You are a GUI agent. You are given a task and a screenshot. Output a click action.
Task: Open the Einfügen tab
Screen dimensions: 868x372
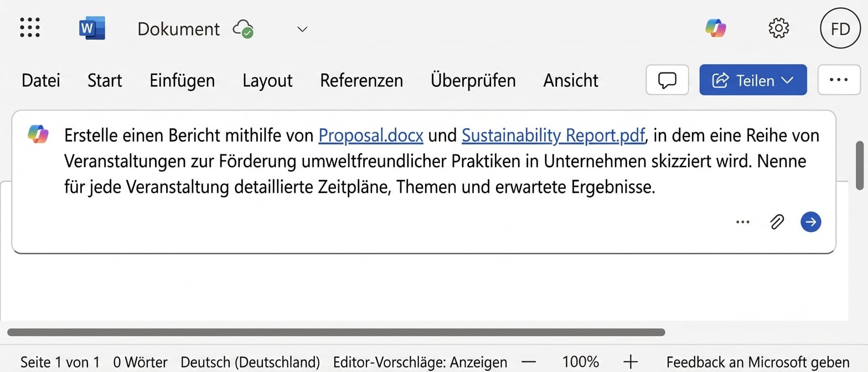click(x=182, y=80)
